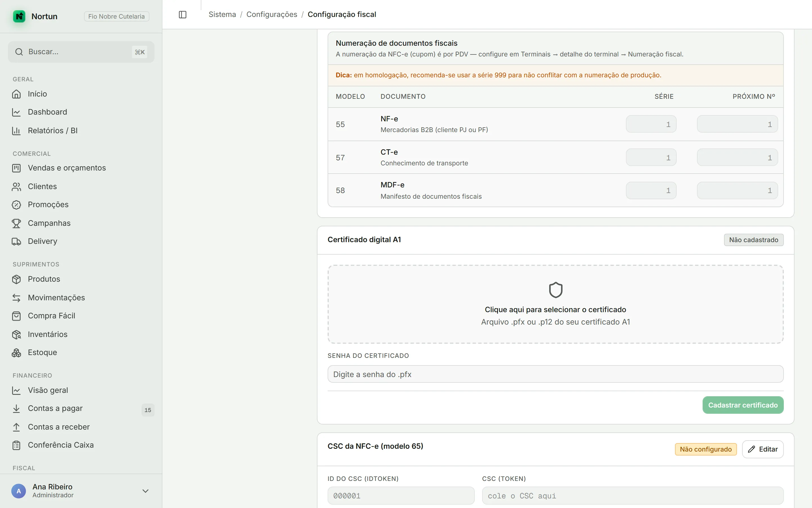Open Fio Nobre Cutelaria company selector
Viewport: 812px width, 508px height.
tap(116, 16)
